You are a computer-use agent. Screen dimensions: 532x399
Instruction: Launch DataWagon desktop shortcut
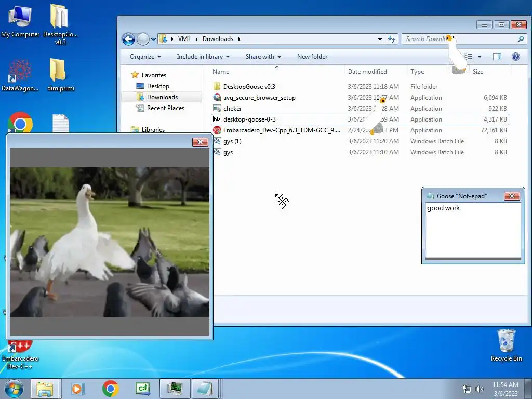click(x=20, y=75)
